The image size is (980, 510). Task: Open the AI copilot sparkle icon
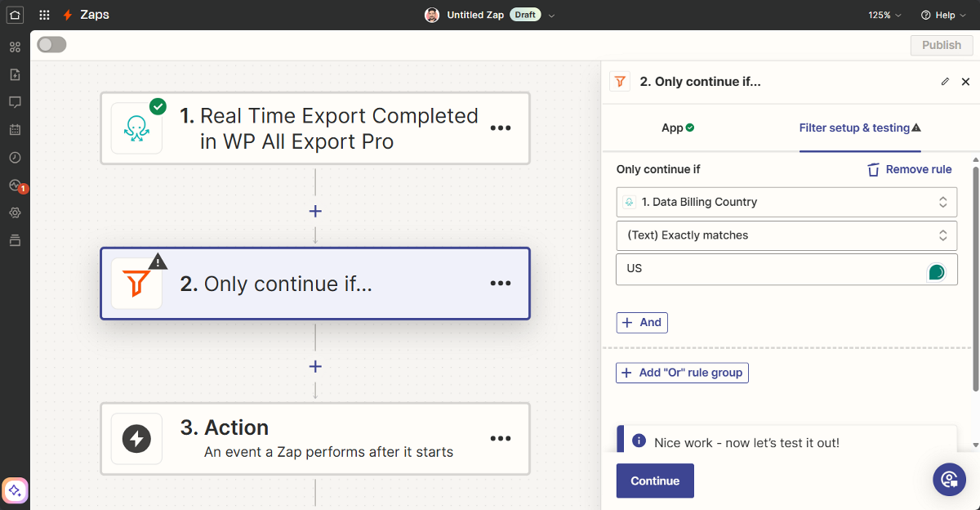[15, 490]
